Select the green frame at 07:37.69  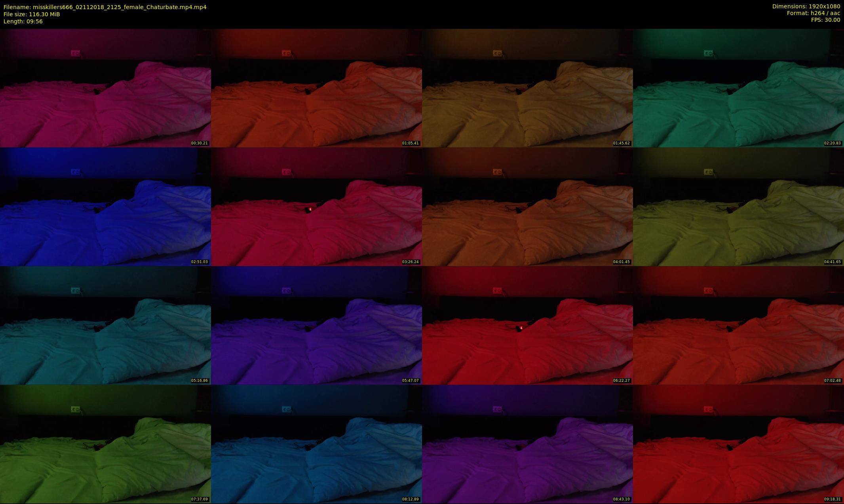click(105, 444)
